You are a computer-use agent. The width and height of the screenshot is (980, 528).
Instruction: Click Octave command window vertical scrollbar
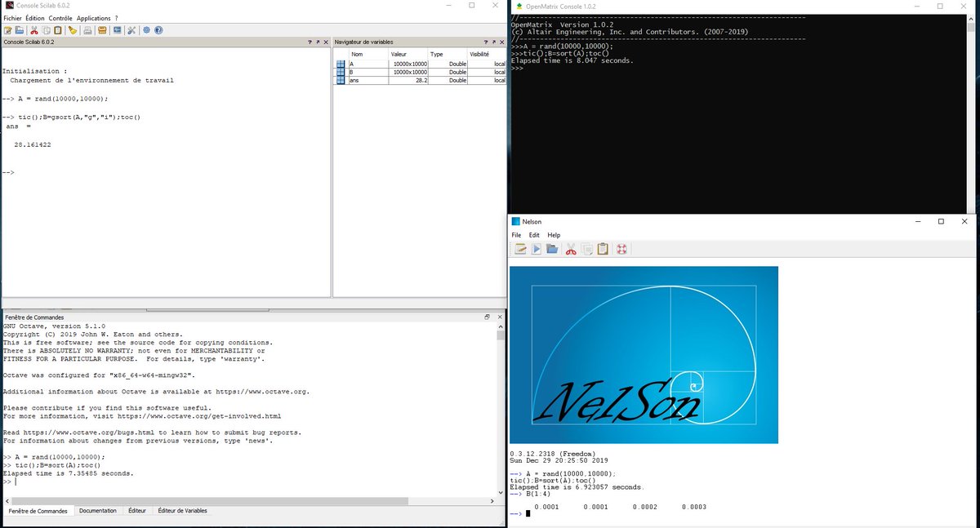501,408
